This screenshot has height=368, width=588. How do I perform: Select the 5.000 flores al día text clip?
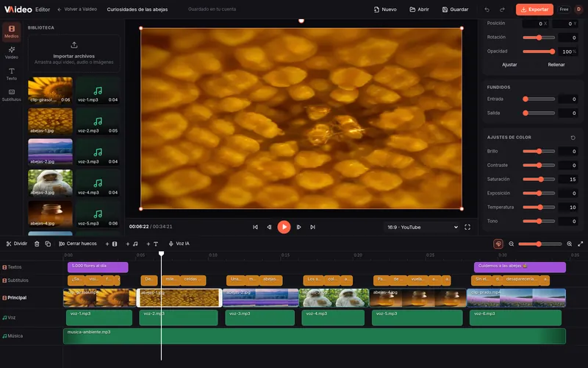(98, 267)
